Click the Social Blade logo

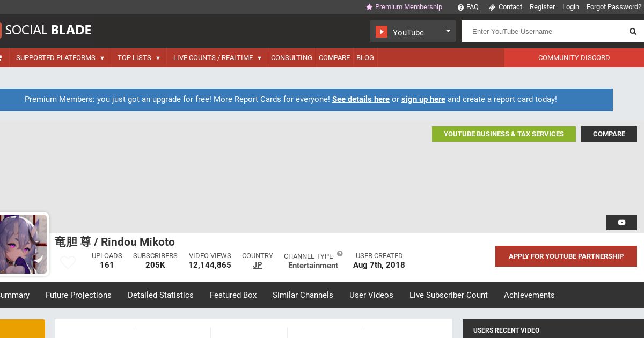46,30
